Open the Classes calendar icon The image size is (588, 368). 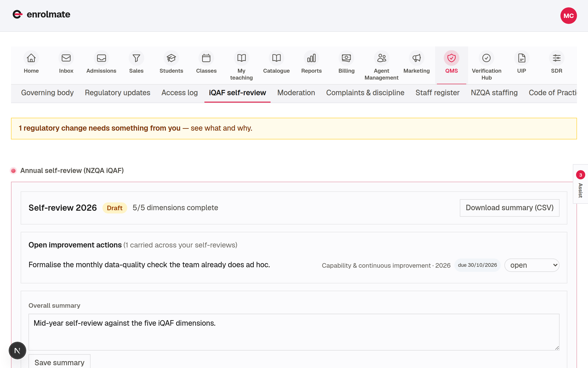[206, 58]
